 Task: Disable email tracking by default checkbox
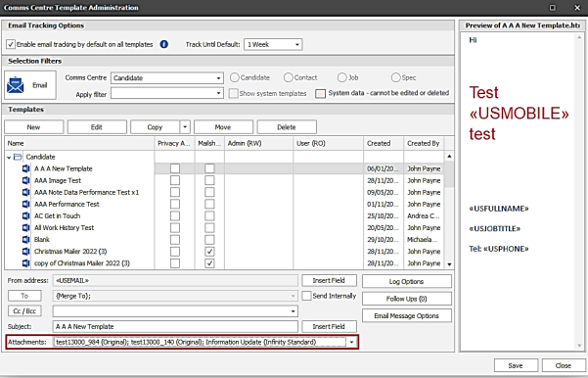coord(11,44)
